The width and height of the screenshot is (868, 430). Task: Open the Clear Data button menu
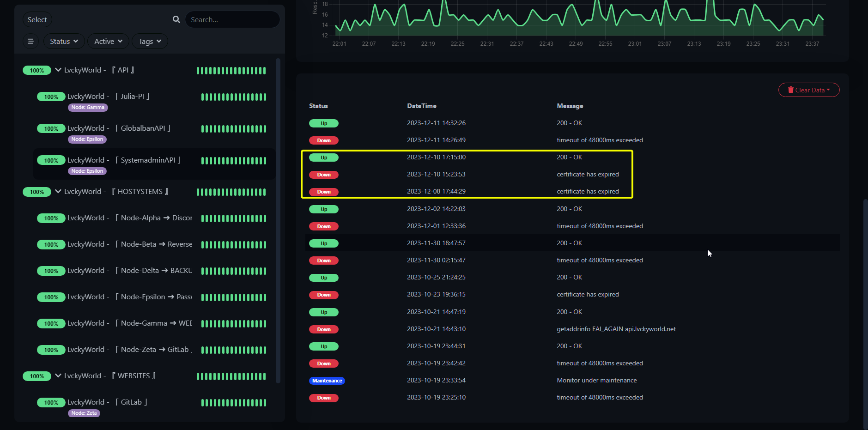[x=808, y=90]
